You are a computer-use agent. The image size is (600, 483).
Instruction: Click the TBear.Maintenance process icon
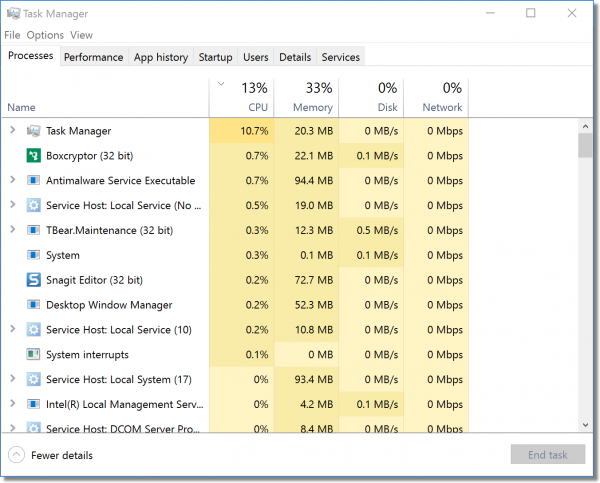click(x=33, y=230)
